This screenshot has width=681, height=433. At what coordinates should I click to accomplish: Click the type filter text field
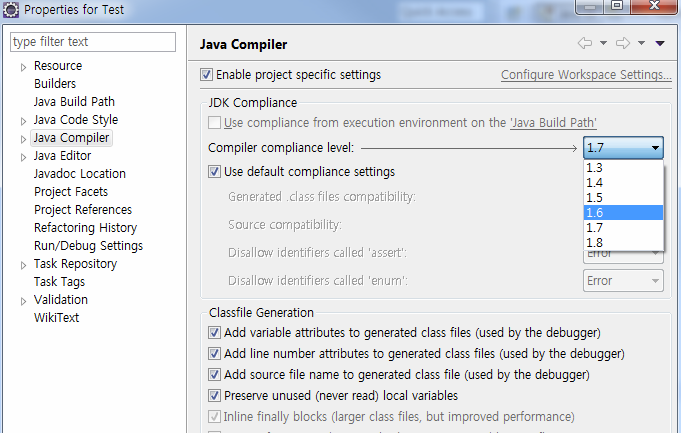(92, 42)
